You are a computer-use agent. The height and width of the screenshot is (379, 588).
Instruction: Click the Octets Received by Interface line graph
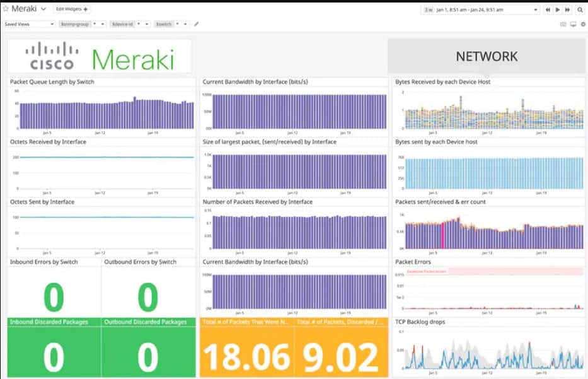[107, 157]
